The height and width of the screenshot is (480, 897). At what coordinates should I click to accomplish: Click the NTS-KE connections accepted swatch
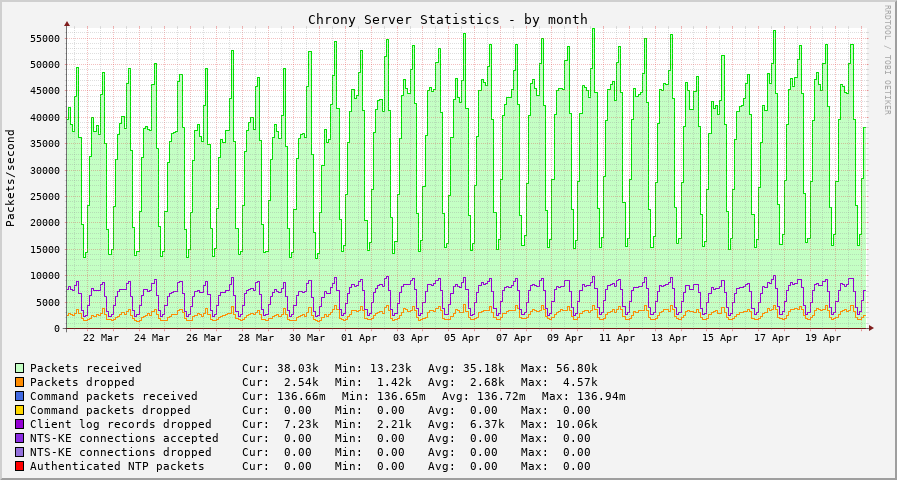coord(20,438)
